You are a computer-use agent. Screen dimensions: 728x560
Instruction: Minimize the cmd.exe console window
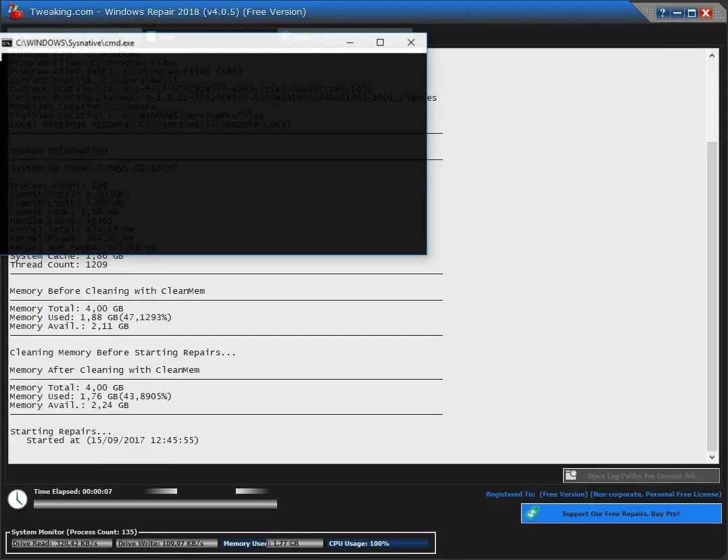tap(350, 43)
